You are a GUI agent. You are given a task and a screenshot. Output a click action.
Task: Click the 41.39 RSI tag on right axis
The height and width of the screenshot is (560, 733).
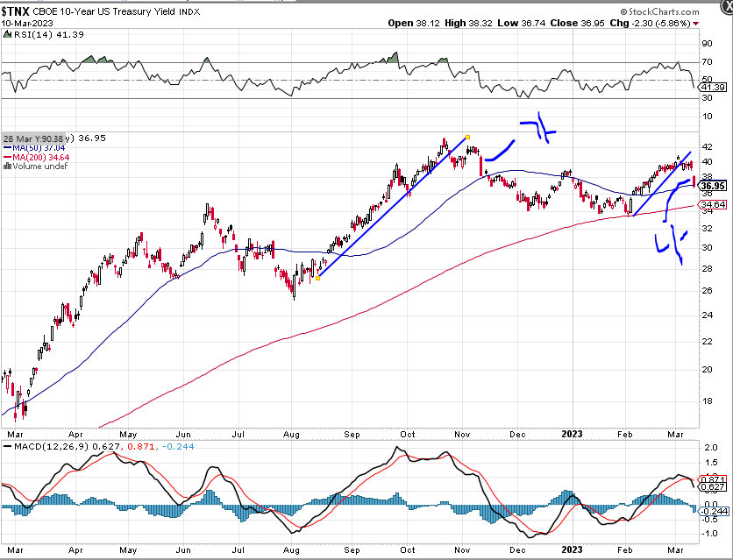point(713,88)
